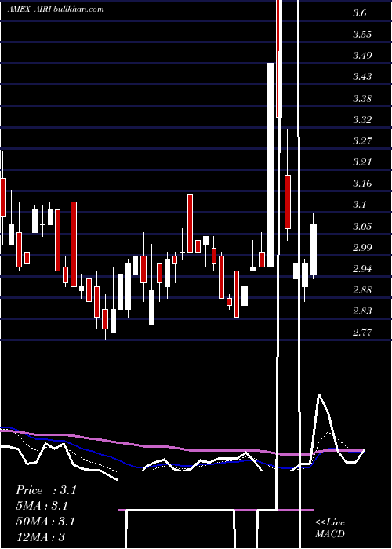Click the peak of the white MACD line
The height and width of the screenshot is (549, 392).
point(319,394)
